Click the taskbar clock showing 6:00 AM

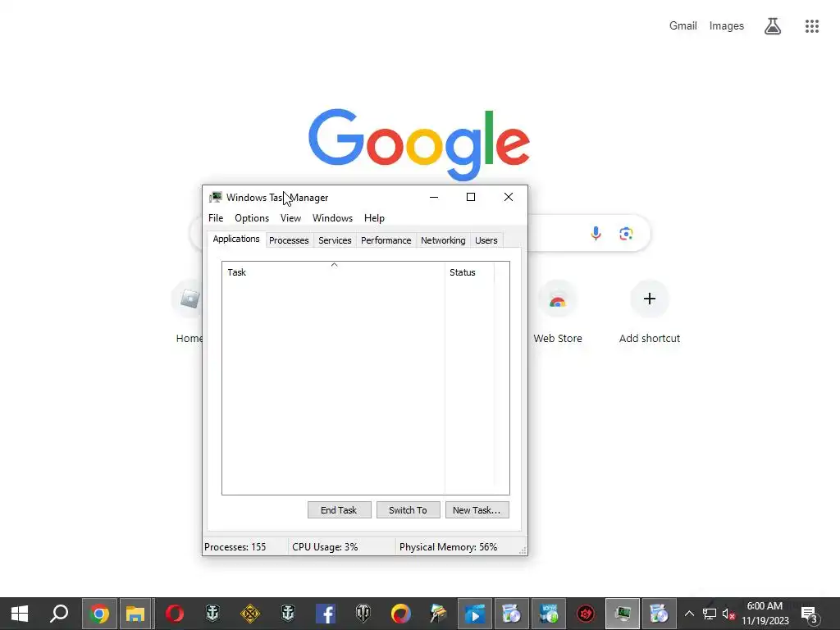pos(765,614)
